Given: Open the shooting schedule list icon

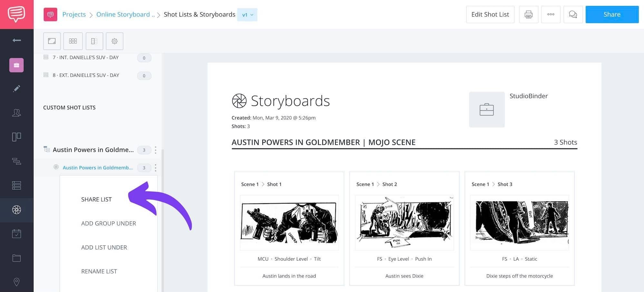Looking at the screenshot, I should [16, 185].
